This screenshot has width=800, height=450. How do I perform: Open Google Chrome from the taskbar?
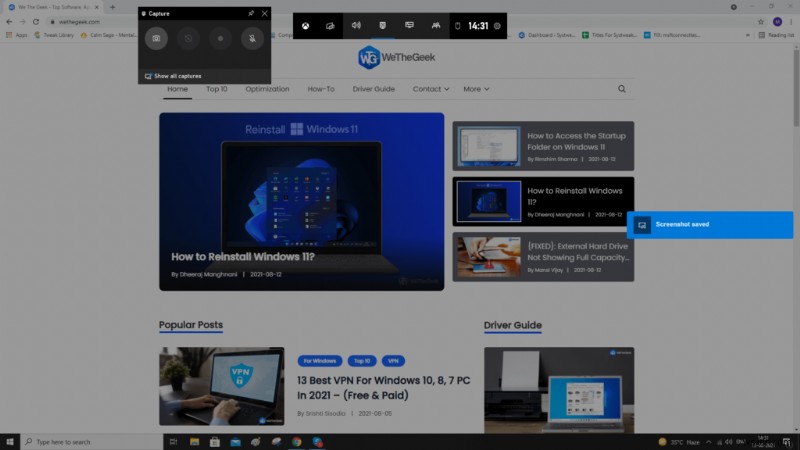296,442
